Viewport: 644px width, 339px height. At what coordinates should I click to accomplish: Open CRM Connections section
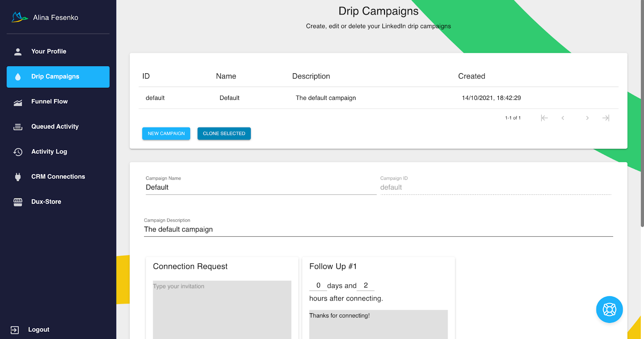(x=58, y=177)
